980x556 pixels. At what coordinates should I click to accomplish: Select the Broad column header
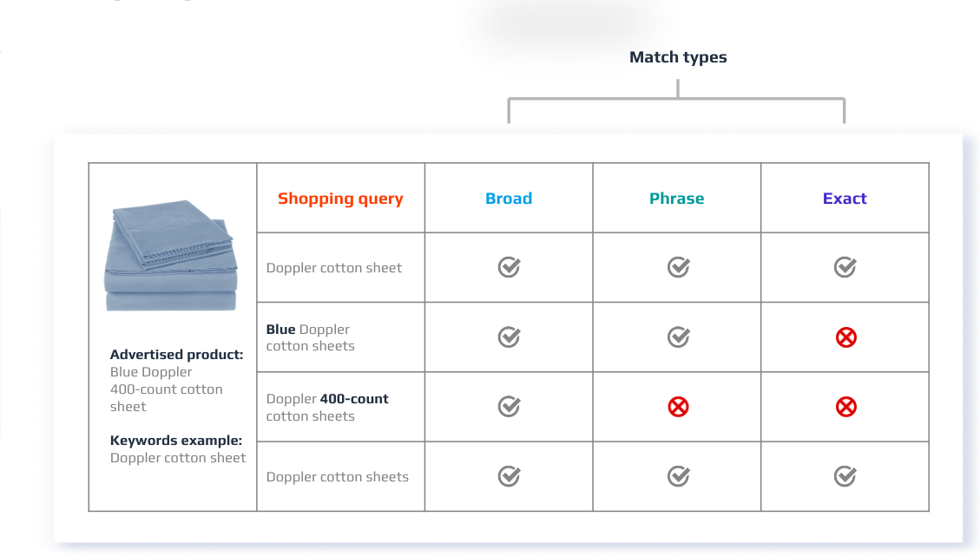pos(509,199)
